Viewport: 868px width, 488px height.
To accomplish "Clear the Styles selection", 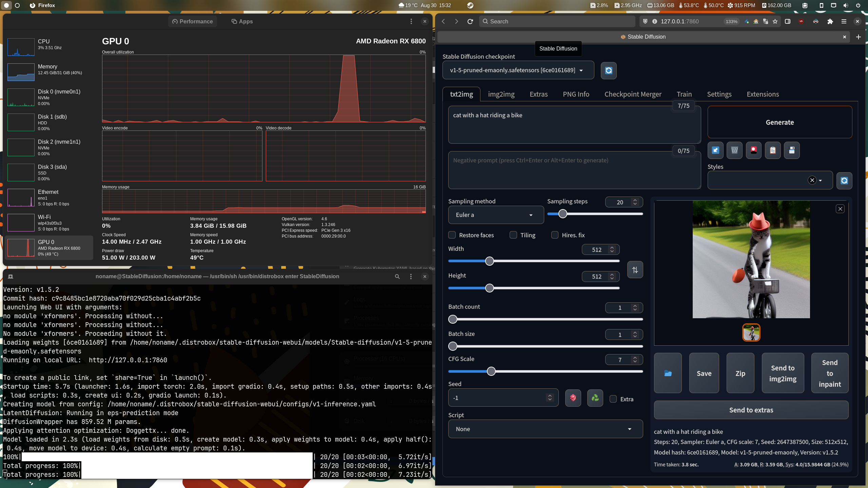I will [x=812, y=180].
